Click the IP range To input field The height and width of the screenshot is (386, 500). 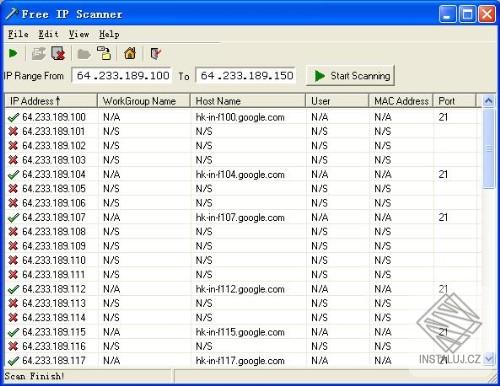click(x=246, y=76)
